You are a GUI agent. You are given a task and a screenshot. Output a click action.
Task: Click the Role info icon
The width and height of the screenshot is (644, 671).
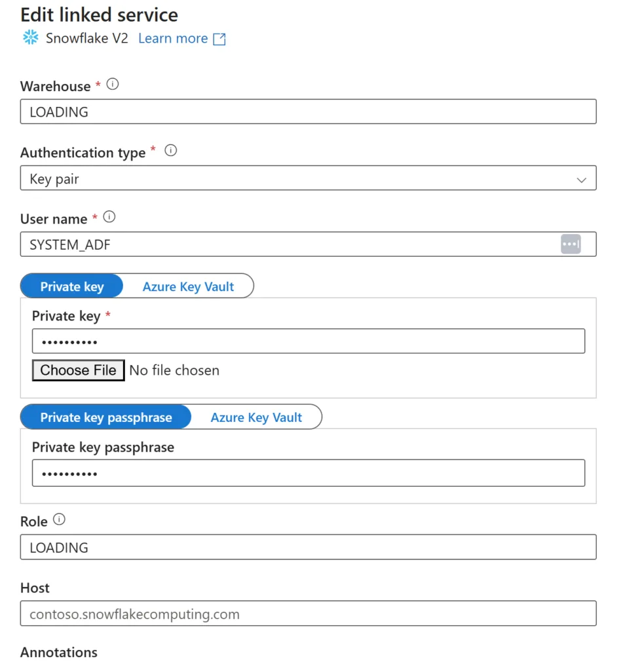(x=59, y=520)
